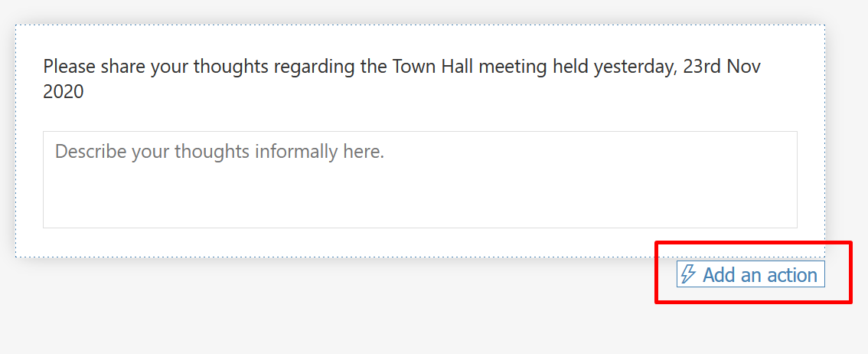This screenshot has width=868, height=354.
Task: Click the '2020' text on second line
Action: coord(63,91)
